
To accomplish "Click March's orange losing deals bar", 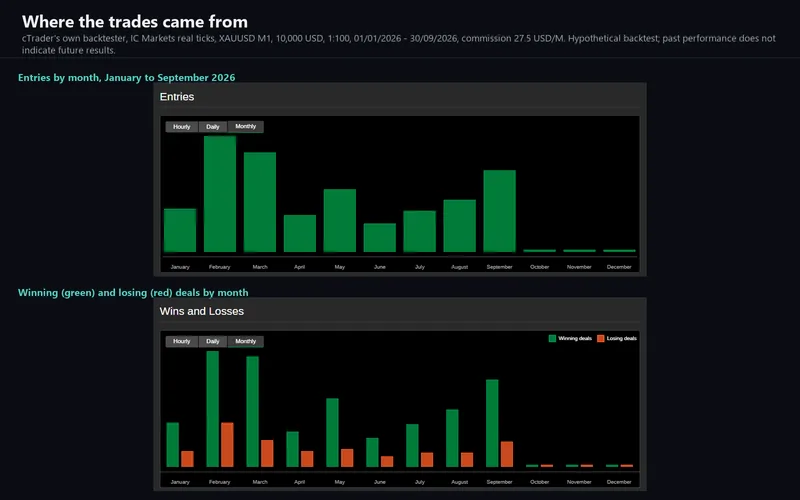I will (267, 454).
